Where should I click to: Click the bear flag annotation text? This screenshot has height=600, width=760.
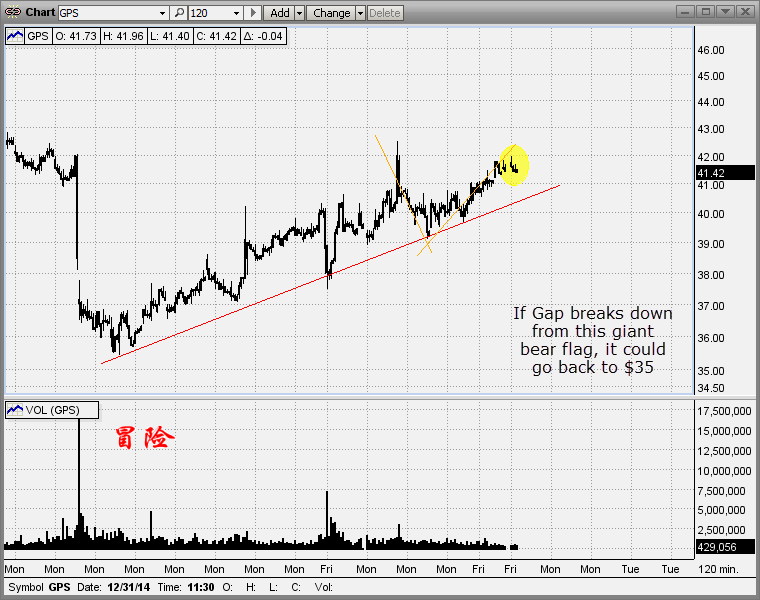(x=593, y=340)
